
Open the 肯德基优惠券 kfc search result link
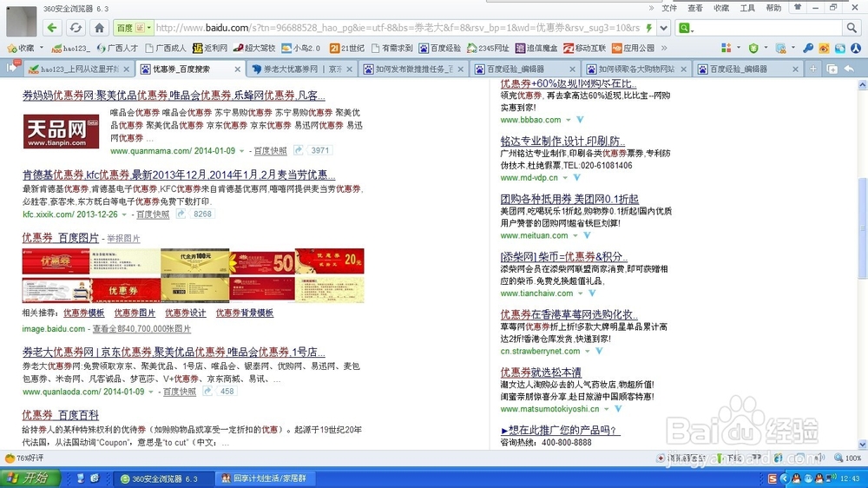(178, 175)
